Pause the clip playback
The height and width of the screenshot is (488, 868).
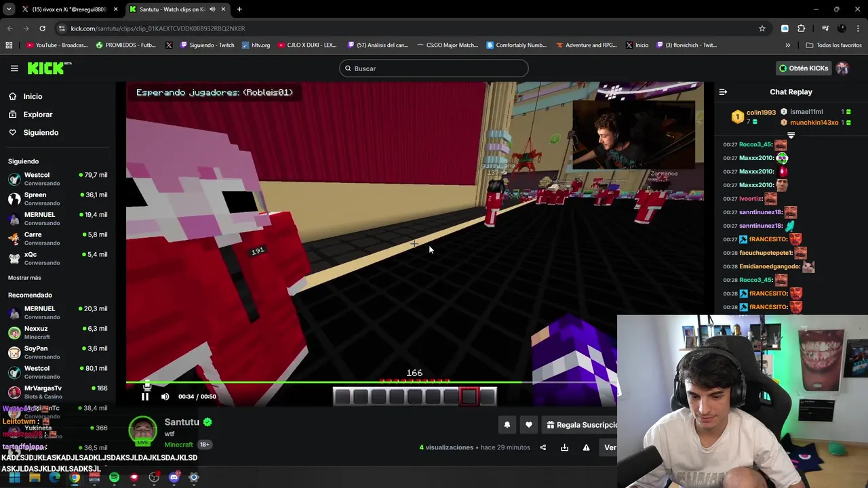point(144,396)
